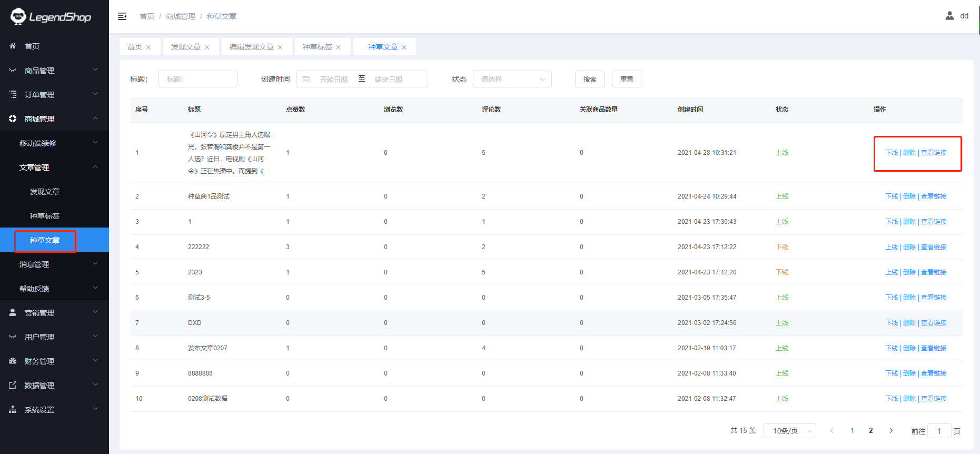Click the home icon in sidebar

[x=13, y=46]
